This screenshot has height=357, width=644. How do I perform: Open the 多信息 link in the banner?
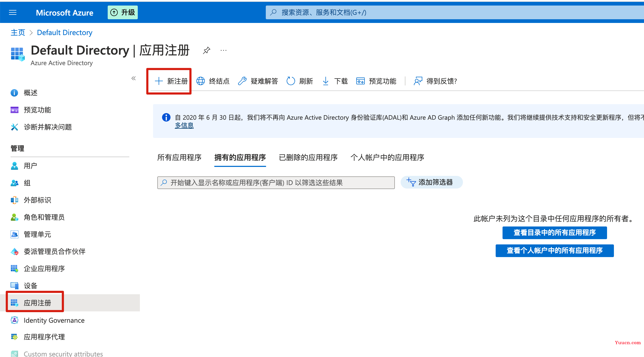click(184, 126)
